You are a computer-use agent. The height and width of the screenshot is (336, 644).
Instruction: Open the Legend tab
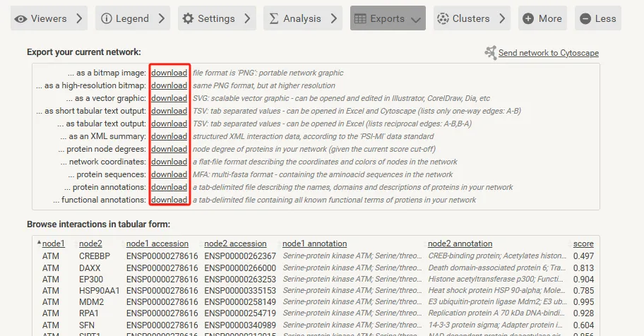[x=133, y=19]
